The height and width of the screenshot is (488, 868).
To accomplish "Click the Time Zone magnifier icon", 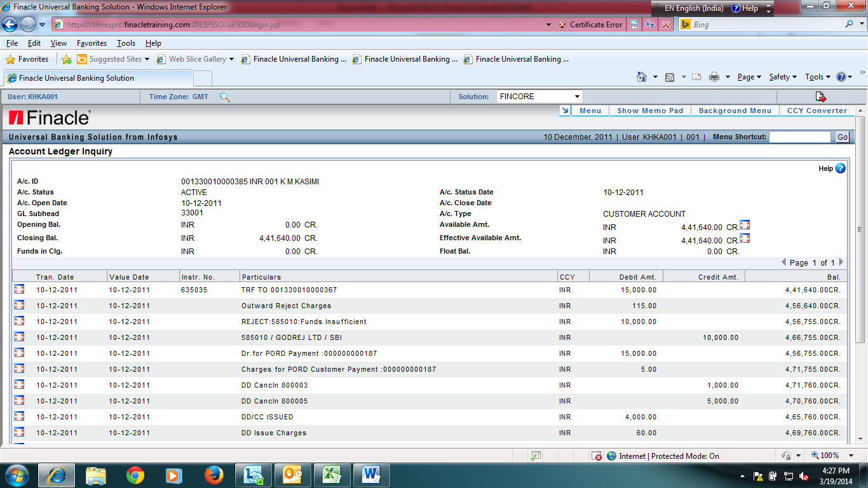I will tap(224, 97).
